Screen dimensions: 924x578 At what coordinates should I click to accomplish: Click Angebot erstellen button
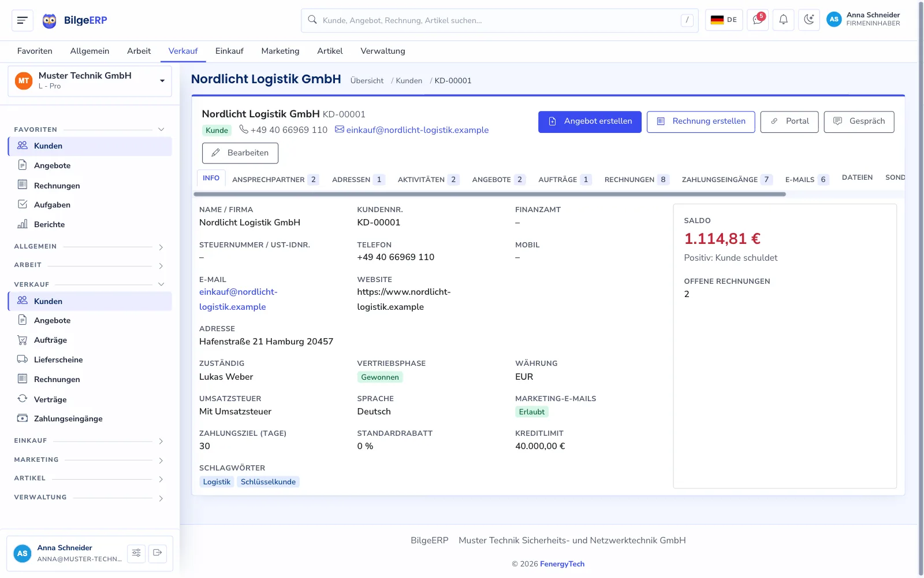[x=590, y=122]
